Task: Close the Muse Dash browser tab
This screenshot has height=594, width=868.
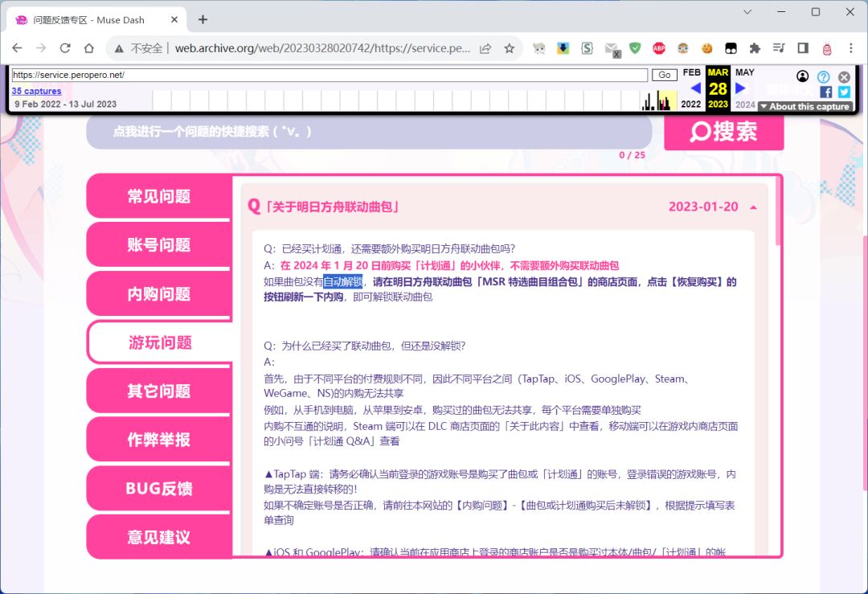Action: click(174, 19)
